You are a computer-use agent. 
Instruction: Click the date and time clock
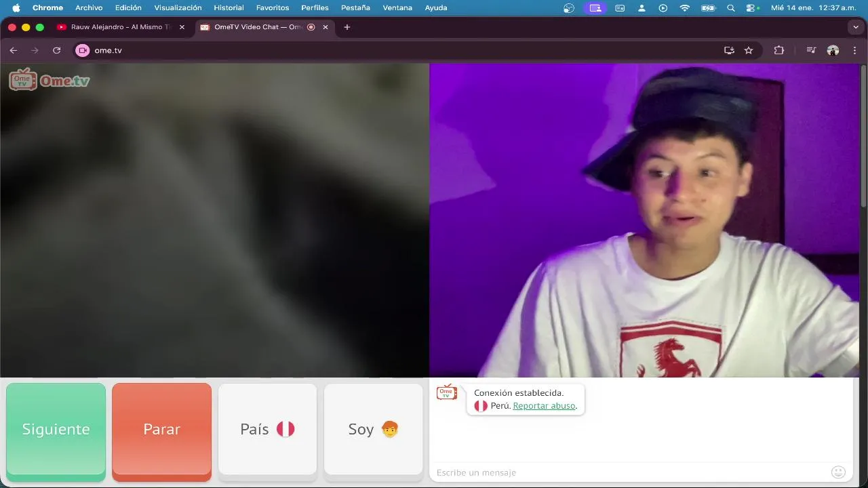(814, 8)
